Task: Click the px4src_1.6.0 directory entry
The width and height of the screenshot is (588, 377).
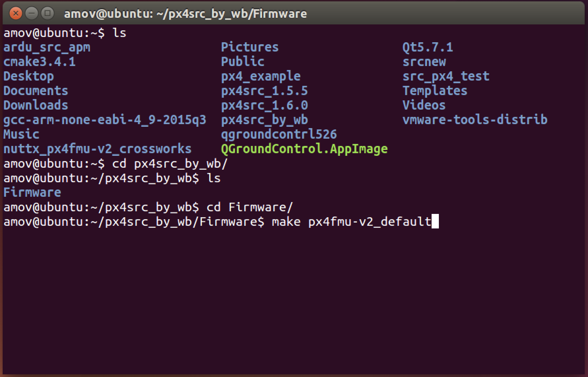Action: tap(264, 105)
